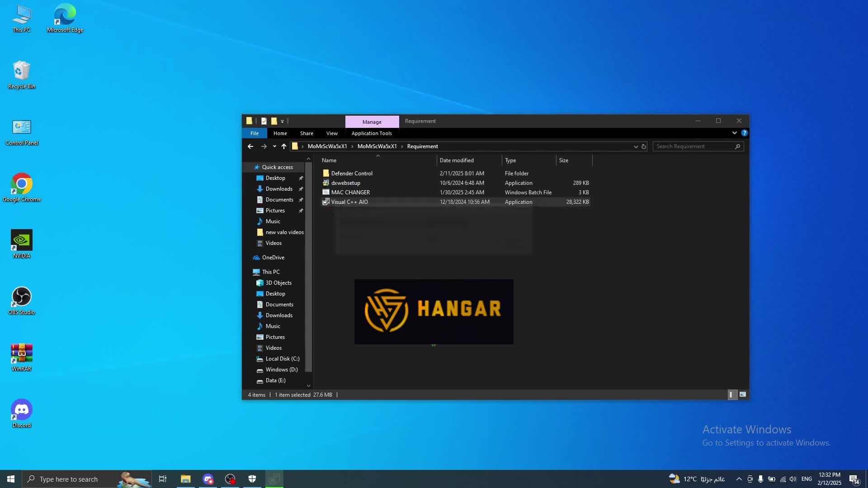868x488 pixels.
Task: Click the Windows Security shield in taskbar
Action: coord(252,479)
